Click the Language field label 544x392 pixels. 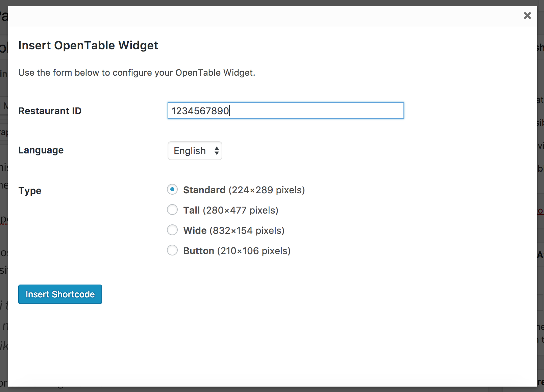click(41, 150)
